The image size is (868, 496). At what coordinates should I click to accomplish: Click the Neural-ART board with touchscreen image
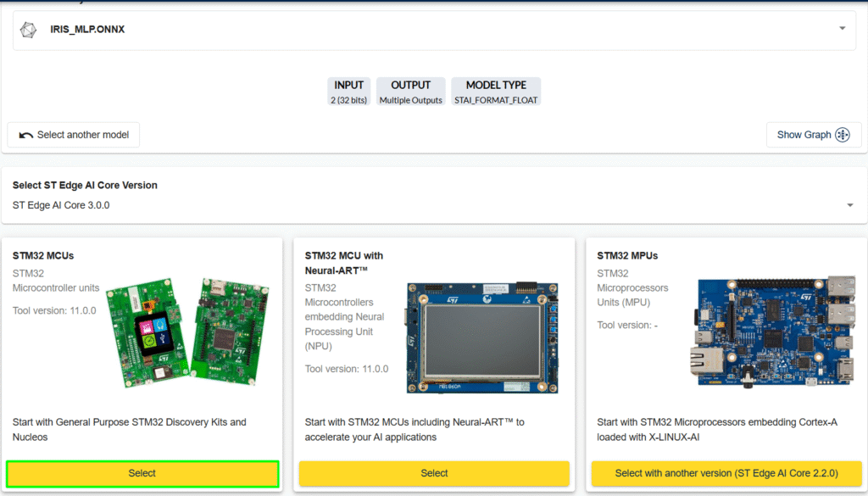(482, 337)
